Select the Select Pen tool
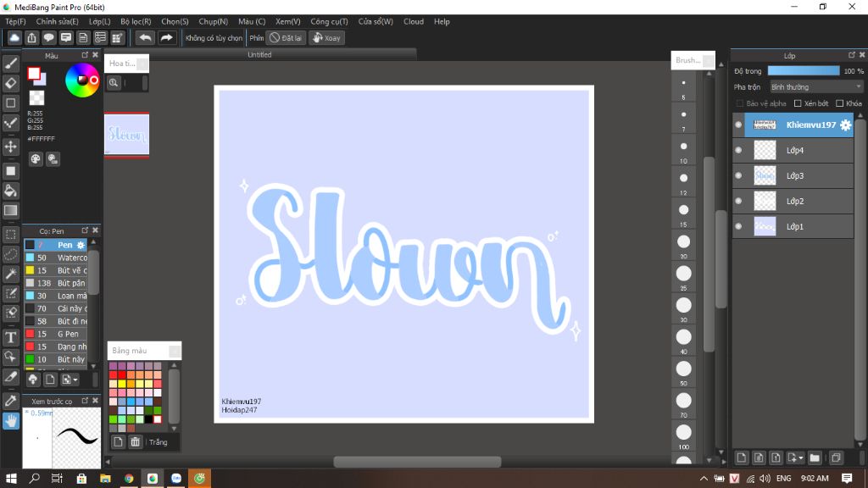This screenshot has height=488, width=868. 10,293
